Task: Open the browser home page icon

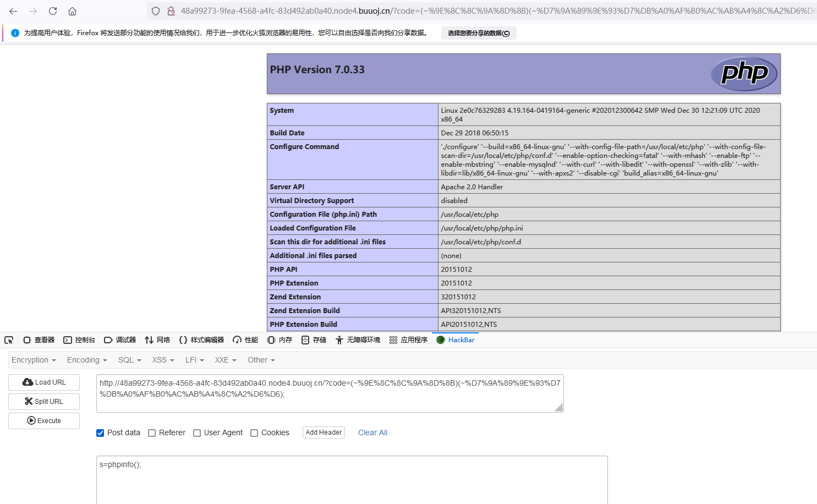Action: 72,11
